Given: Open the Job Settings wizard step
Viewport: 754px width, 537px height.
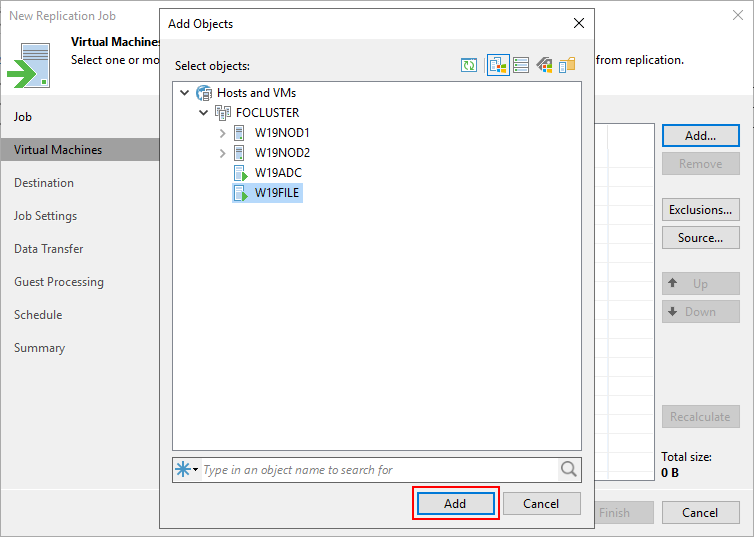Looking at the screenshot, I should tap(45, 216).
